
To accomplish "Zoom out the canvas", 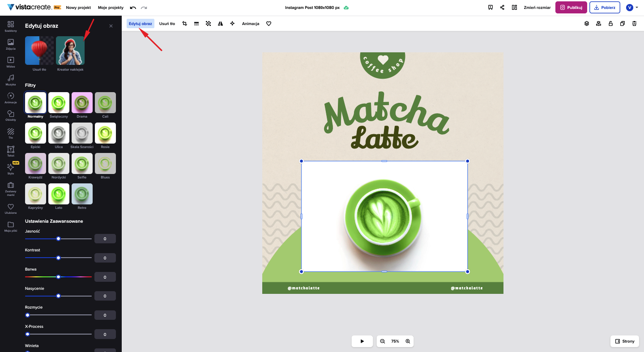I will pos(383,341).
